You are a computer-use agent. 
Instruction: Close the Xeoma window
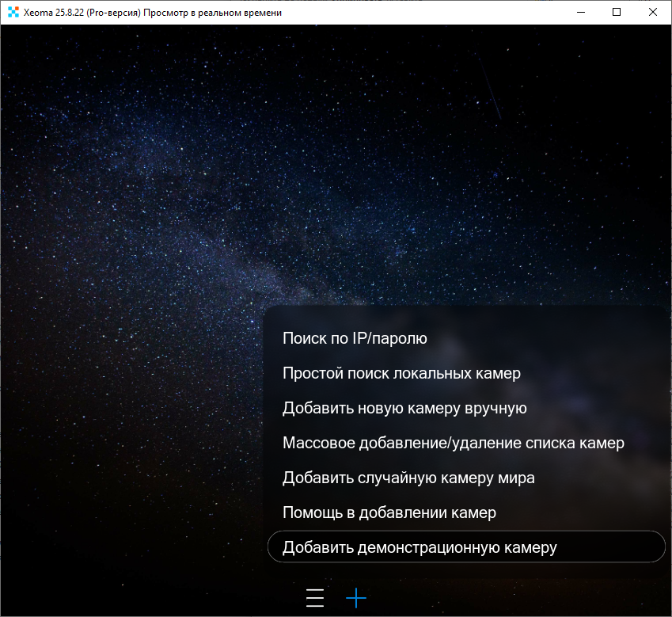tap(652, 13)
